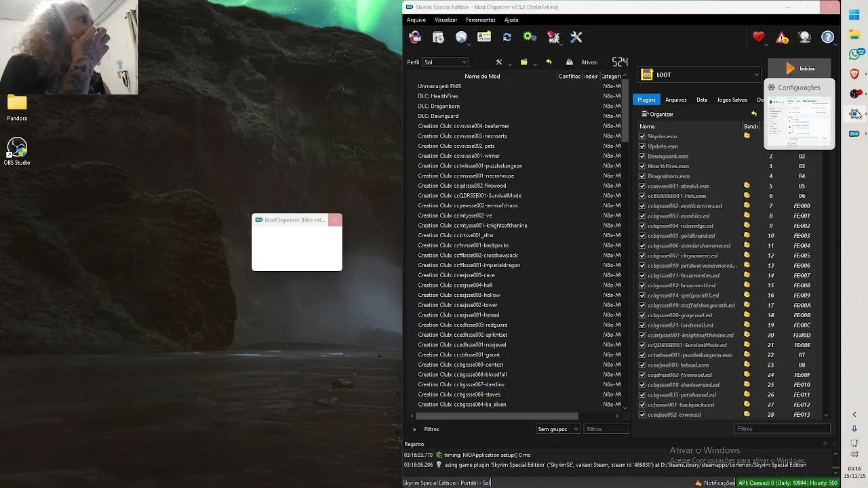This screenshot has height=488, width=868.
Task: Click Notificações in status bar
Action: [714, 483]
